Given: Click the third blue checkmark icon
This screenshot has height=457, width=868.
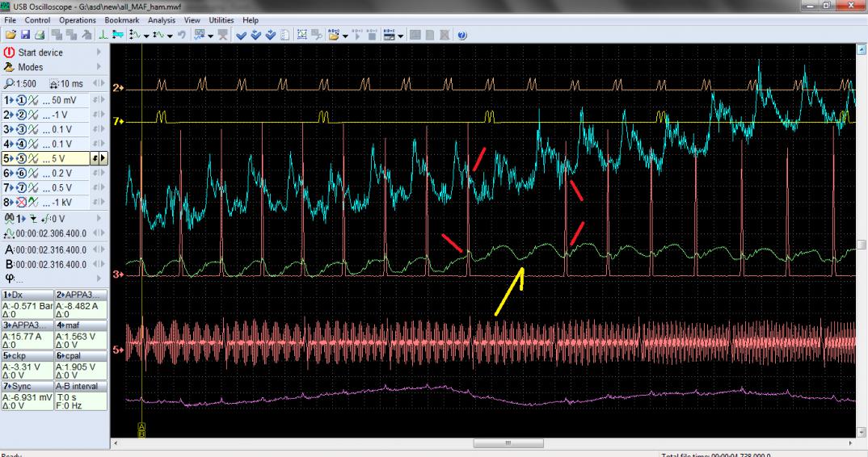Looking at the screenshot, I should 270,36.
